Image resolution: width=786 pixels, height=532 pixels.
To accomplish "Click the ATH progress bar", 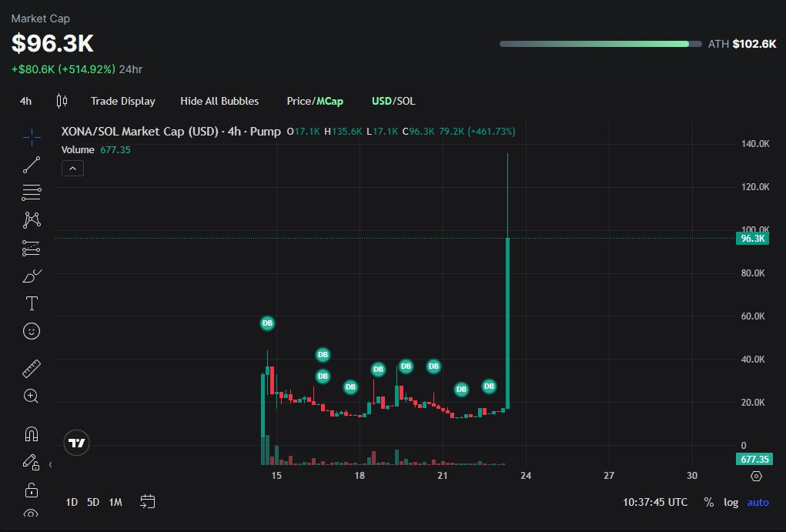I will click(600, 44).
